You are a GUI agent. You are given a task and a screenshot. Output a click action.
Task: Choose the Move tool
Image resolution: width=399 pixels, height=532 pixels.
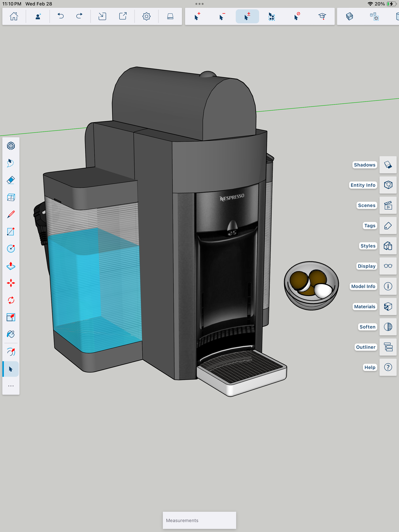(11, 283)
